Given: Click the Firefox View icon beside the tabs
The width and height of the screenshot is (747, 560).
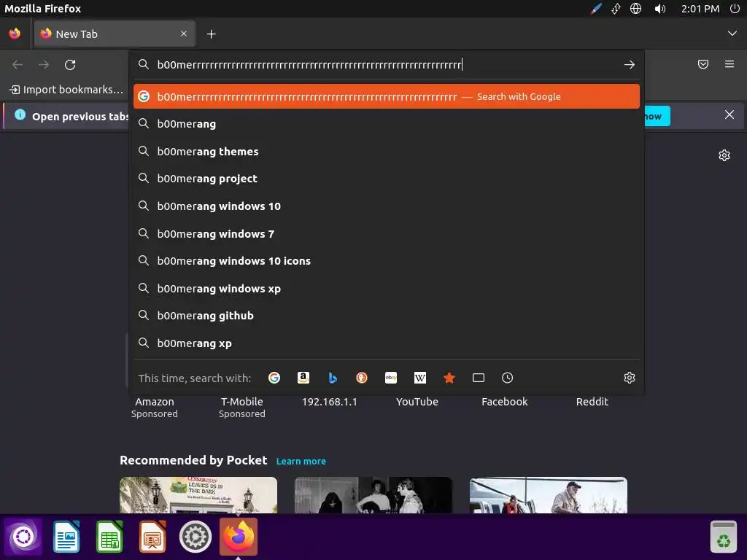Looking at the screenshot, I should (15, 34).
